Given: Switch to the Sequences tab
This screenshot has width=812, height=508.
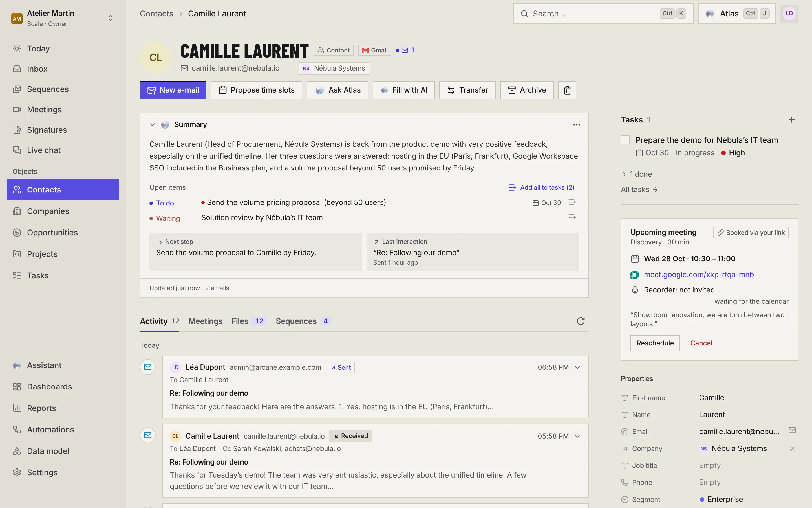Looking at the screenshot, I should point(303,321).
